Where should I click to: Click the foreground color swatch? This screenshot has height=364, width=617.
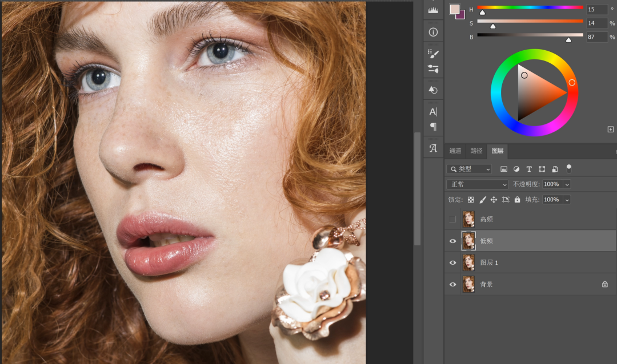[x=455, y=10]
